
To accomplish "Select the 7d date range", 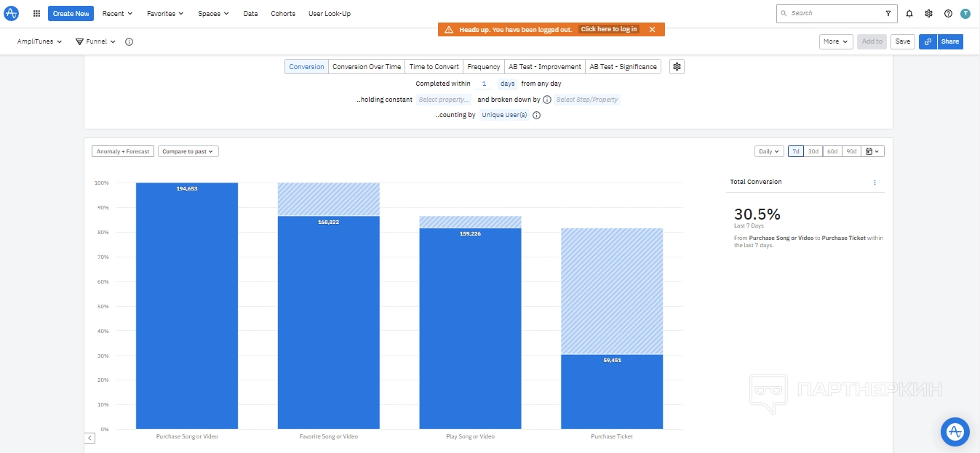I will tap(796, 151).
